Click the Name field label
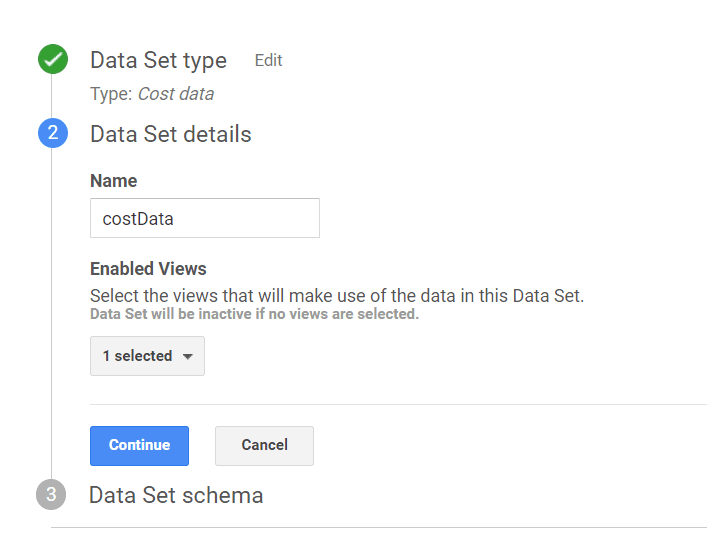 [113, 181]
